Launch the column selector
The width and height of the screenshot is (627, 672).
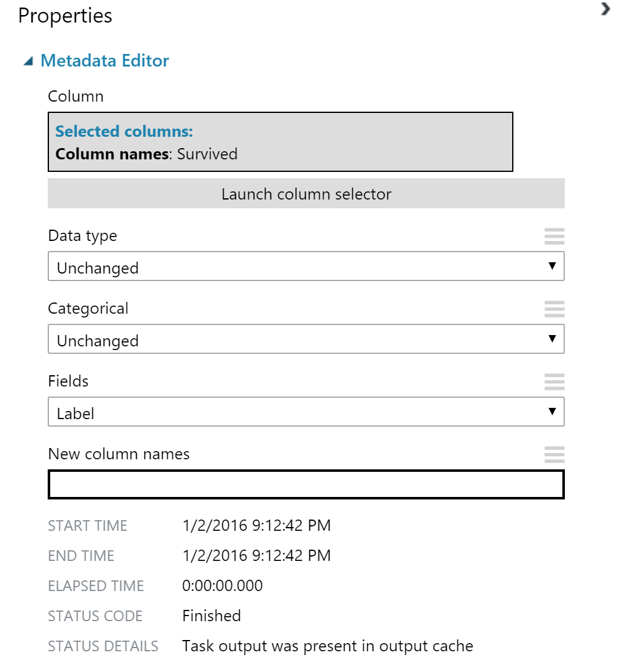click(306, 194)
